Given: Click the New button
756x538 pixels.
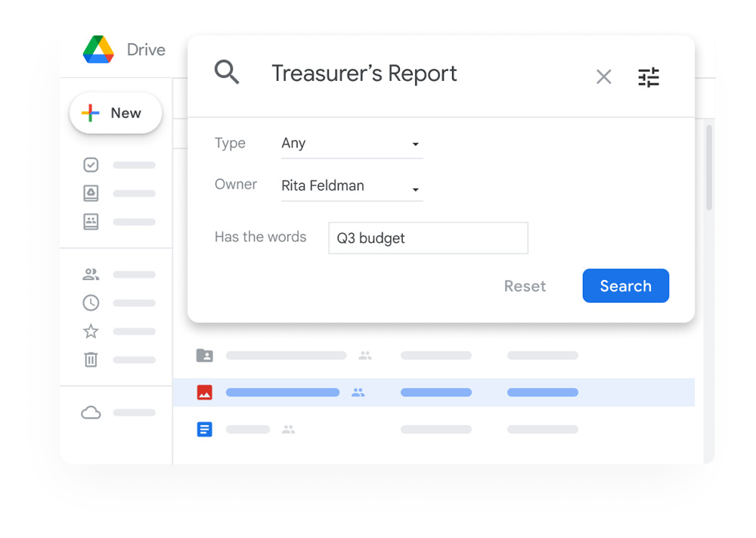Looking at the screenshot, I should 116,114.
